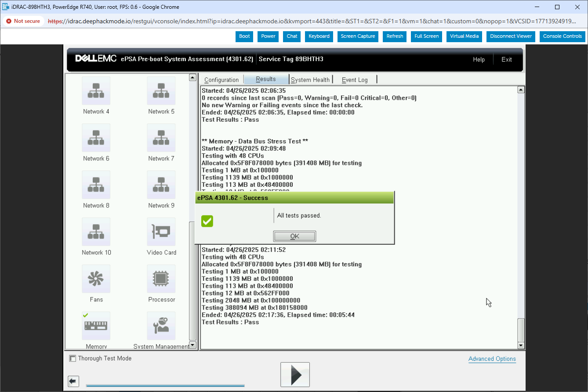Click the large play button to run tests
The height and width of the screenshot is (392, 588).
[295, 375]
